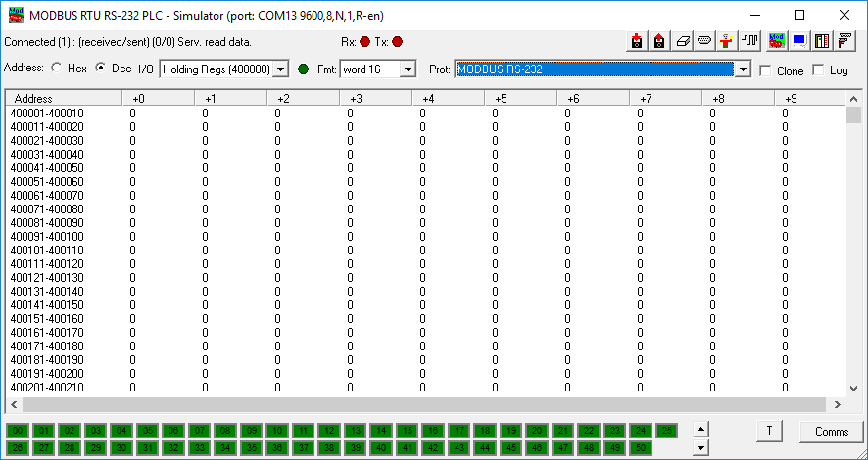The height and width of the screenshot is (460, 868).
Task: Click the load-from-disk toolbar icon
Action: click(x=659, y=41)
